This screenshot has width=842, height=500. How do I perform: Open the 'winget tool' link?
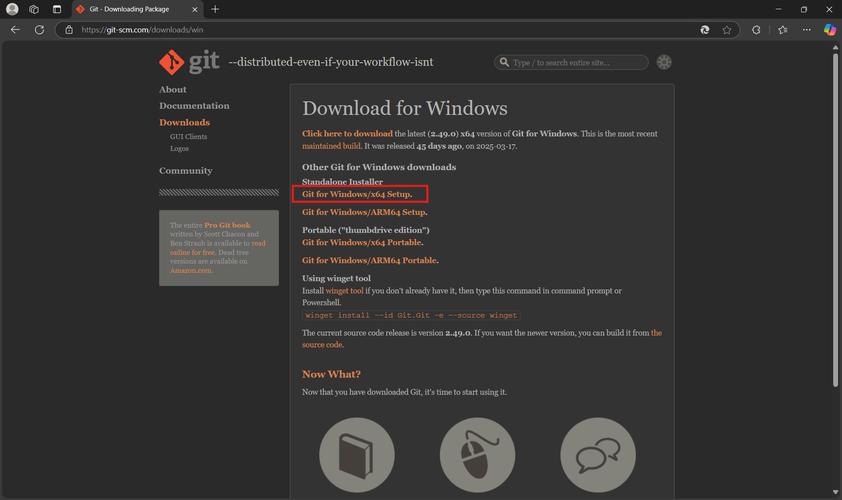coord(344,291)
